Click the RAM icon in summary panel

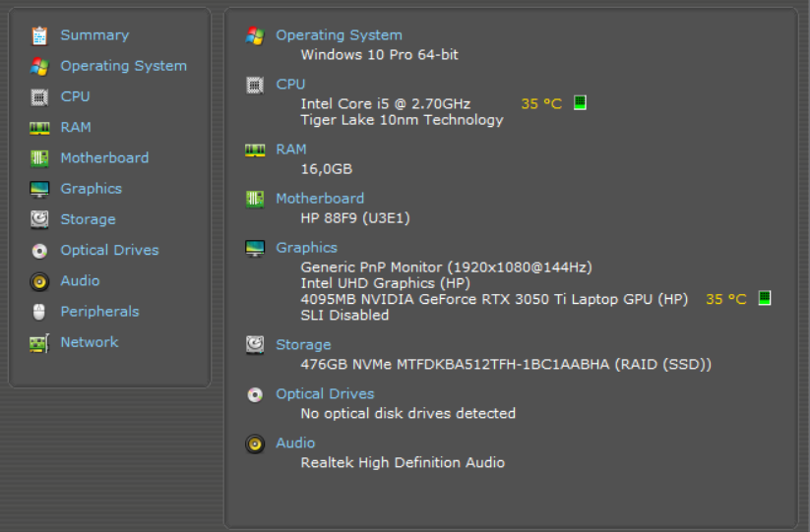click(255, 150)
